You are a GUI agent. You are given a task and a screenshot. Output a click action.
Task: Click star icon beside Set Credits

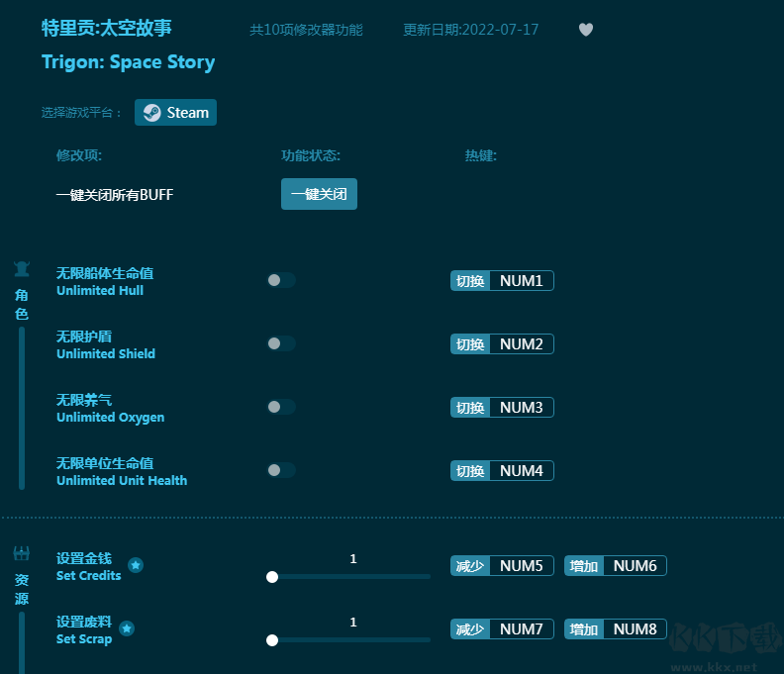pos(136,565)
